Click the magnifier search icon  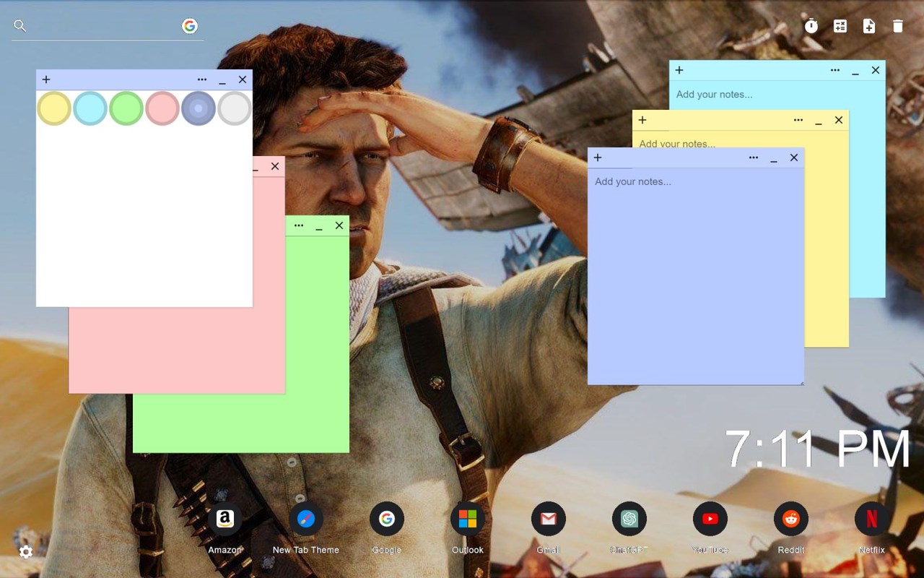click(x=20, y=26)
